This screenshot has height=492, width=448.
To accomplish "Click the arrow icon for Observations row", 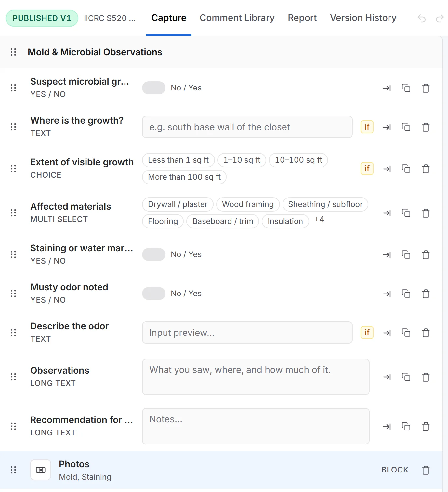I will (x=387, y=377).
